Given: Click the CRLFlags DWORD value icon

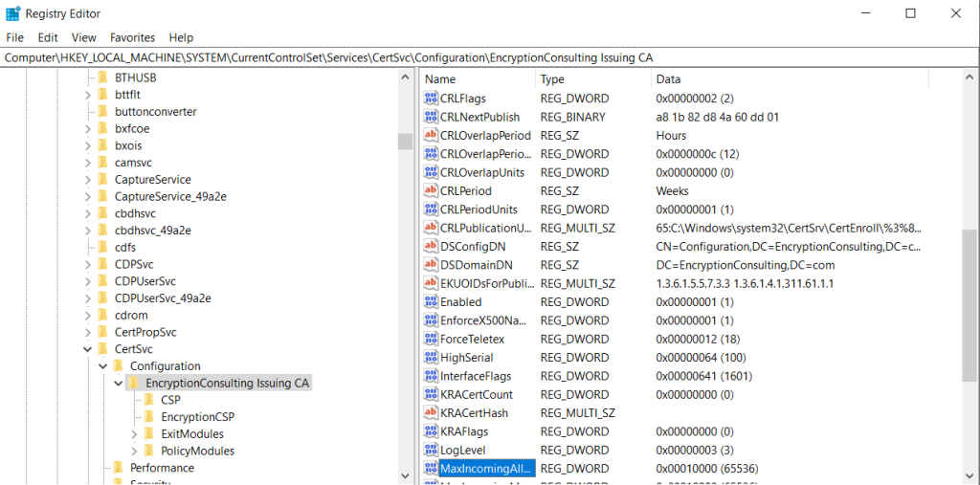Looking at the screenshot, I should [x=431, y=99].
